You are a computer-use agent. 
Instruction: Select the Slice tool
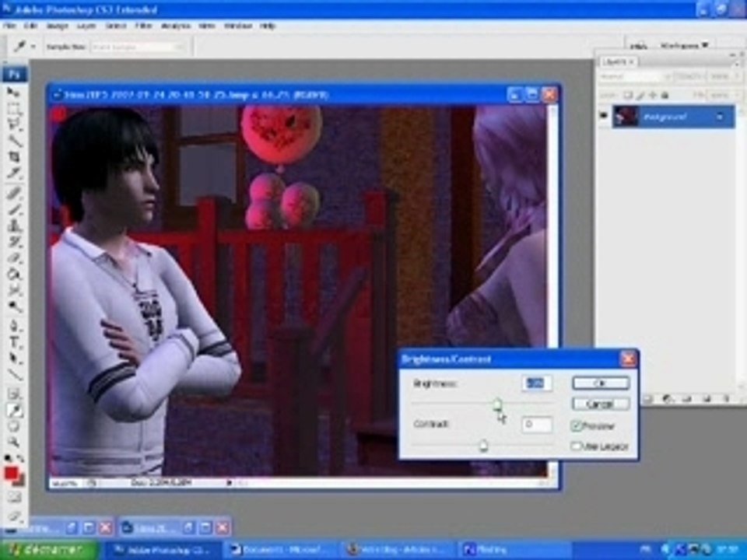14,173
